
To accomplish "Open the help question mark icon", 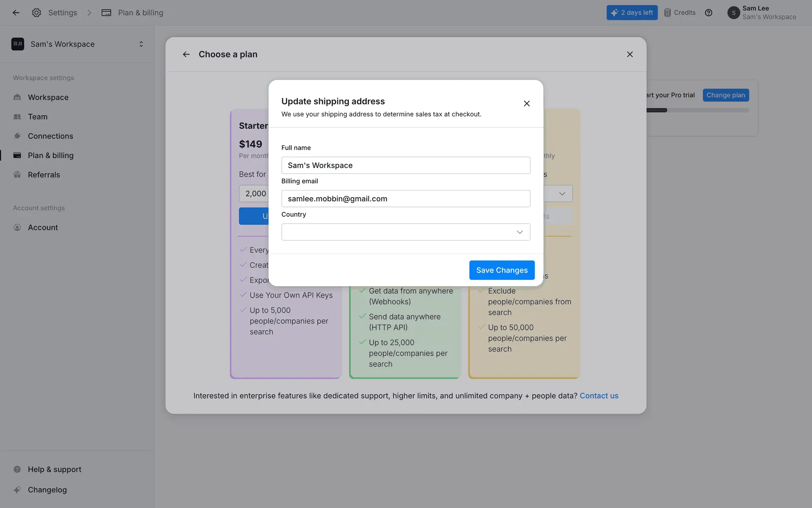I will pyautogui.click(x=708, y=13).
